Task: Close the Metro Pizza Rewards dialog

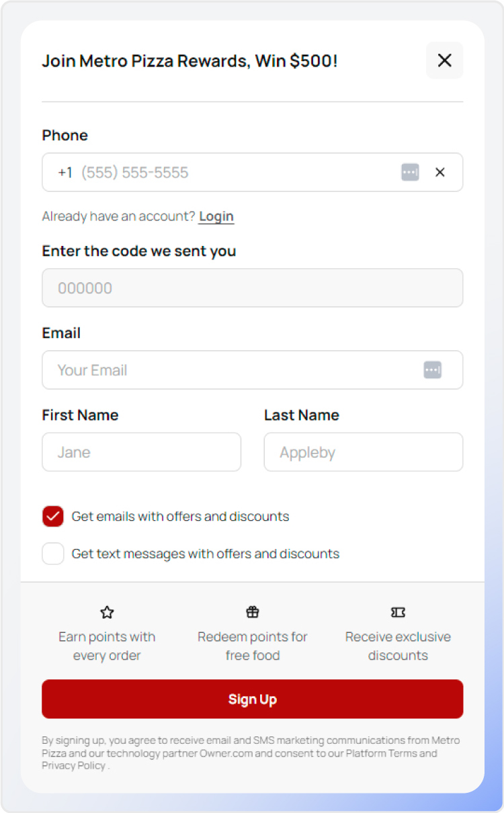Action: tap(444, 60)
